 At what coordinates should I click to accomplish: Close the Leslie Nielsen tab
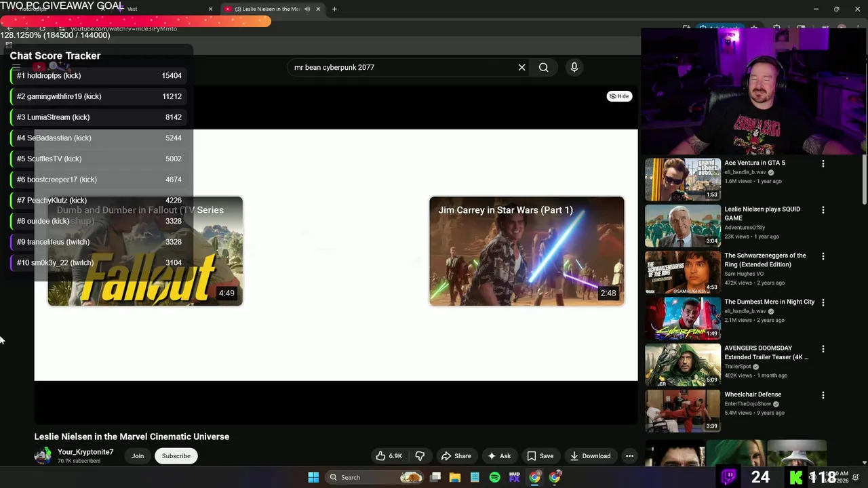pyautogui.click(x=318, y=9)
